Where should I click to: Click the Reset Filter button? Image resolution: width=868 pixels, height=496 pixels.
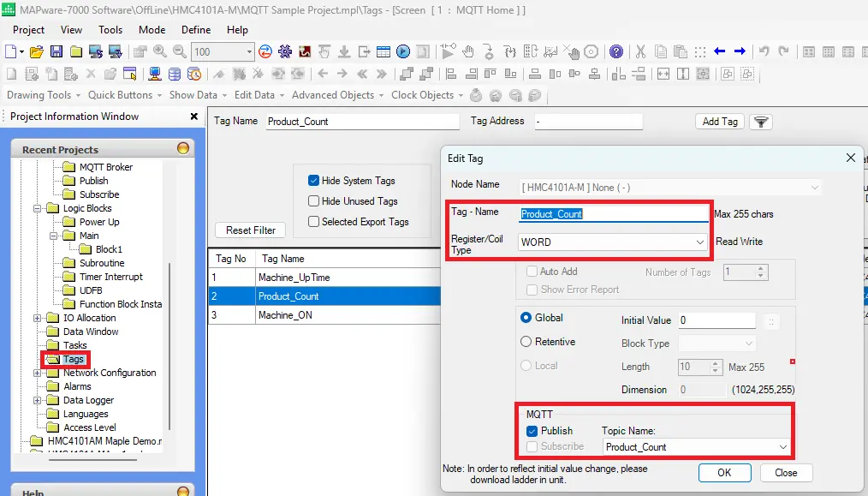tap(251, 230)
